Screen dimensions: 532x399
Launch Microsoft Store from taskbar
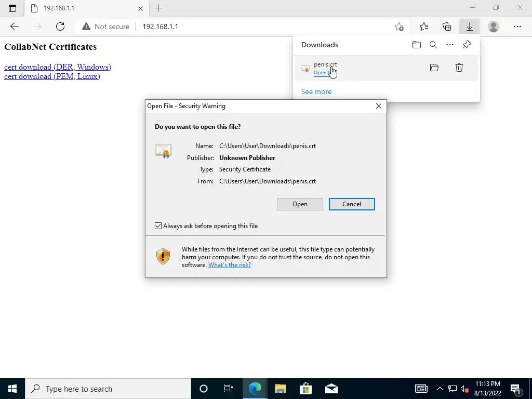coord(305,389)
